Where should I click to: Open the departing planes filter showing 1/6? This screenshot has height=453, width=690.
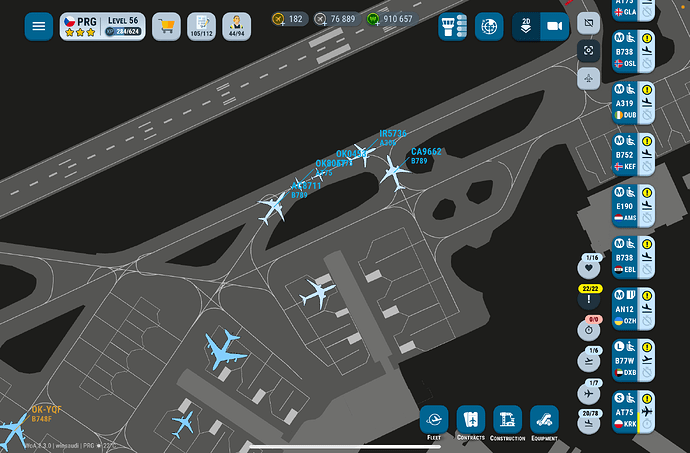(x=589, y=360)
